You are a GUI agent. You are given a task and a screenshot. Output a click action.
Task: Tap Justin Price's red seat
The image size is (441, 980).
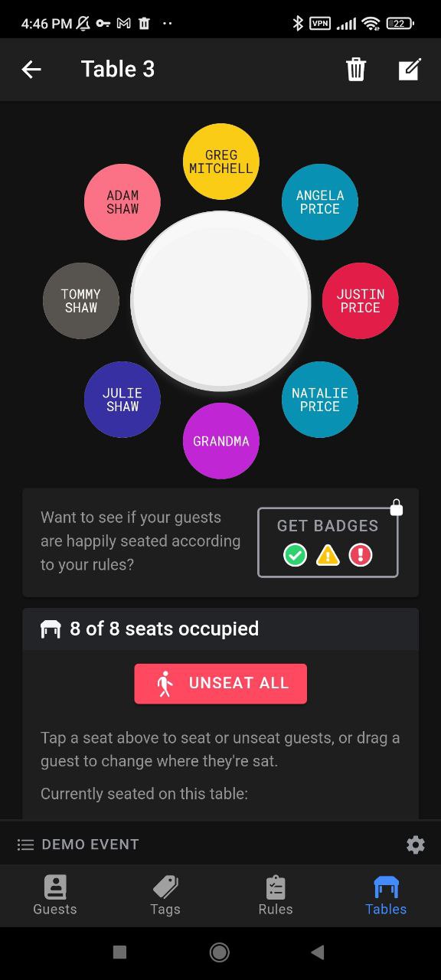[x=361, y=301]
